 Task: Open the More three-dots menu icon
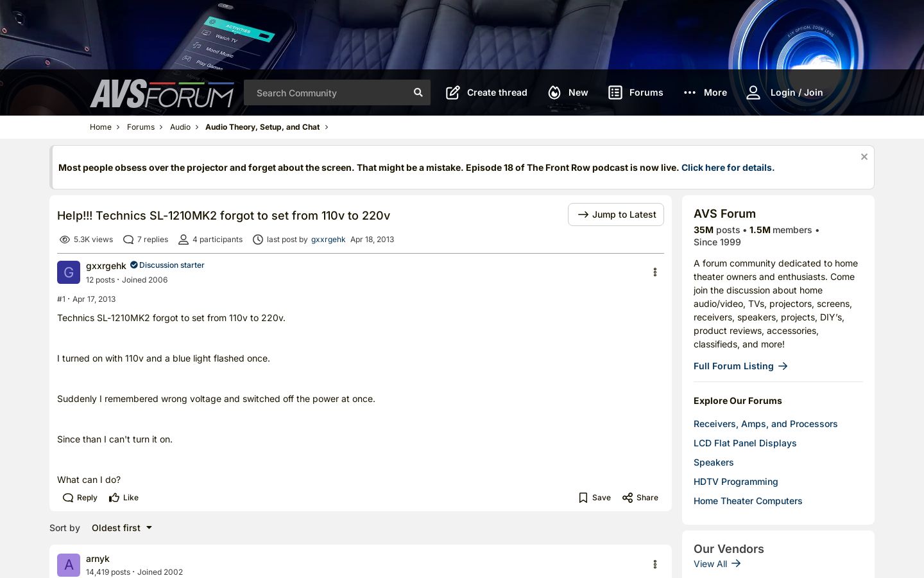[x=690, y=92]
